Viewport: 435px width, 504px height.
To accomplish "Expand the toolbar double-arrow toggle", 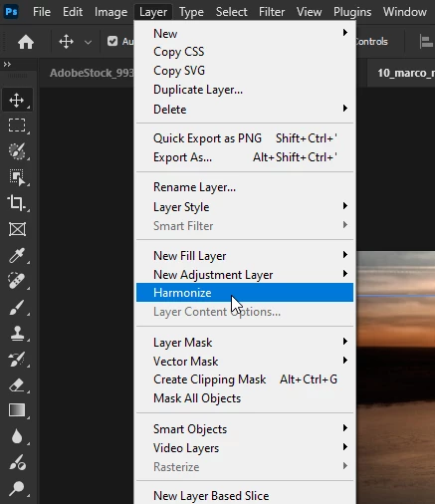I will pyautogui.click(x=7, y=64).
